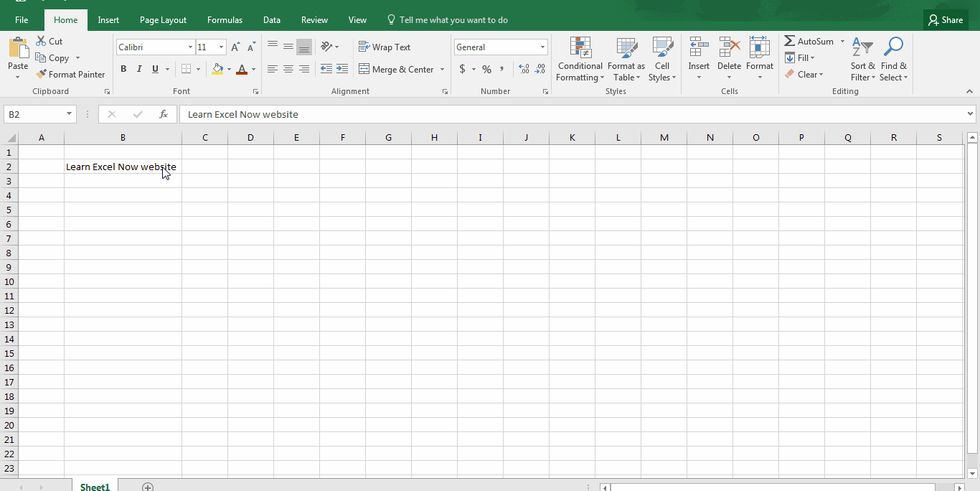This screenshot has height=491, width=980.
Task: Apply comma style format
Action: tap(502, 69)
